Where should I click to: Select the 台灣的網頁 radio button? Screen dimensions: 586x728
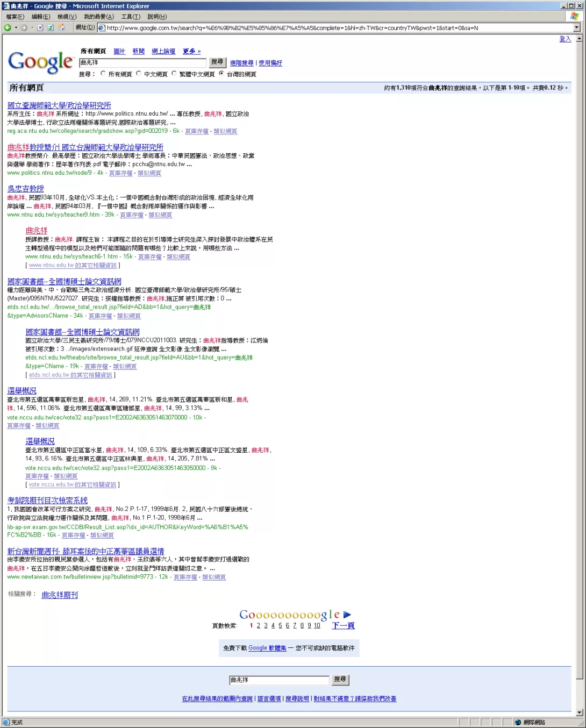(221, 74)
